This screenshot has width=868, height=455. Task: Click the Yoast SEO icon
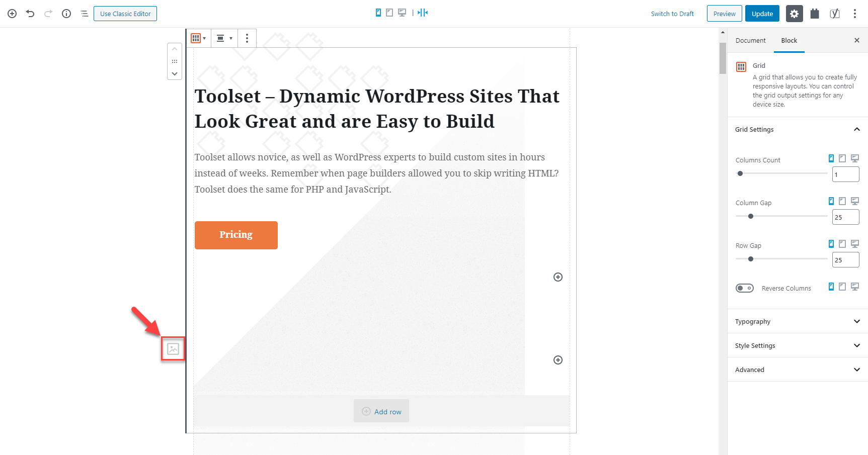834,14
